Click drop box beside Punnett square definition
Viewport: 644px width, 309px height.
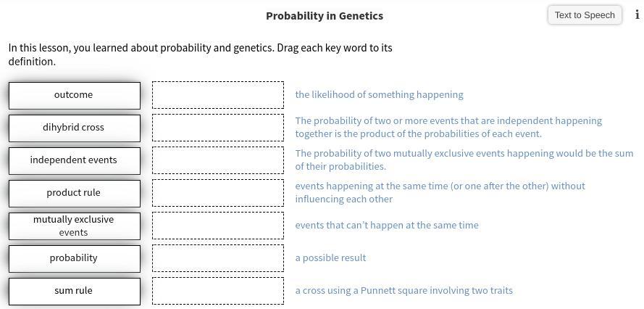(217, 291)
